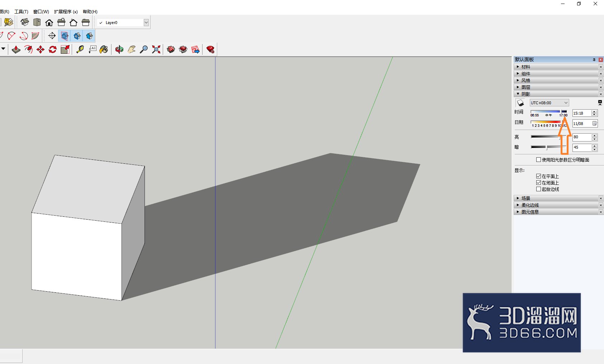Viewport: 604px width, 364px height.
Task: Toggle the 起始边线 checkbox
Action: click(x=538, y=189)
